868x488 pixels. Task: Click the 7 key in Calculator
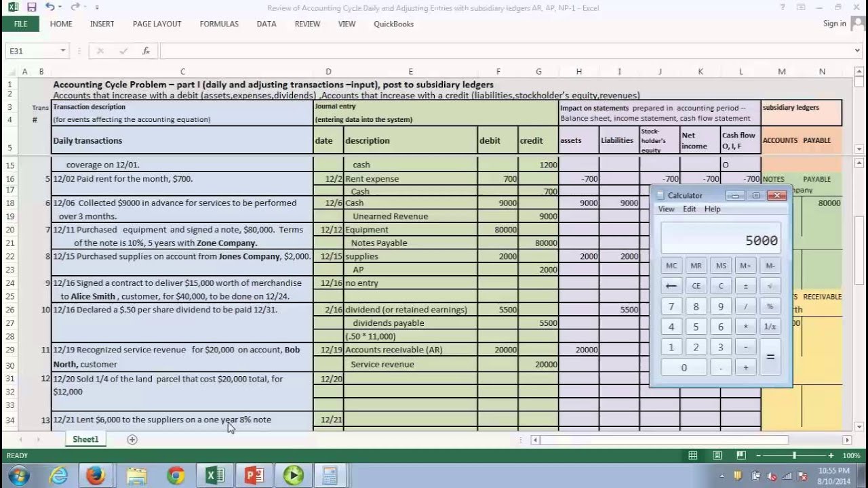pyautogui.click(x=671, y=306)
